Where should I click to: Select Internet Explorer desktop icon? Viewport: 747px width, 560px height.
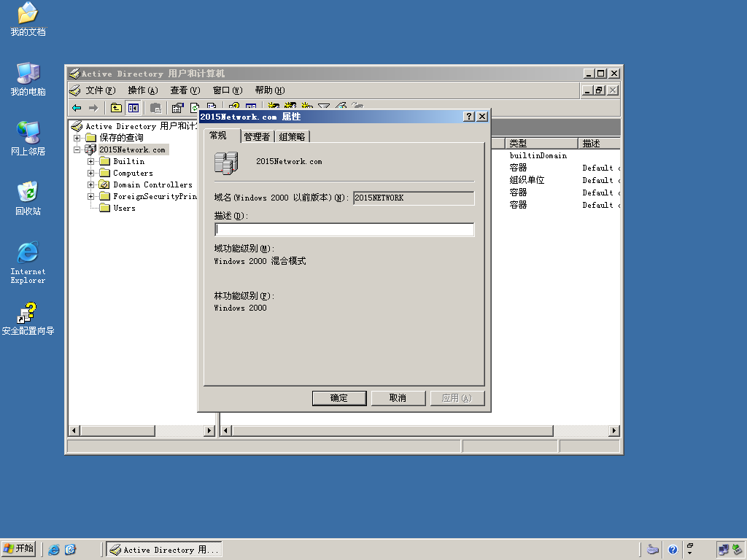[28, 262]
